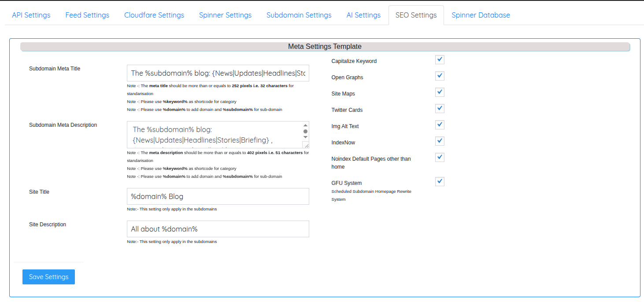Click into Subdomain Meta Title field
This screenshot has height=302, width=644.
point(218,74)
